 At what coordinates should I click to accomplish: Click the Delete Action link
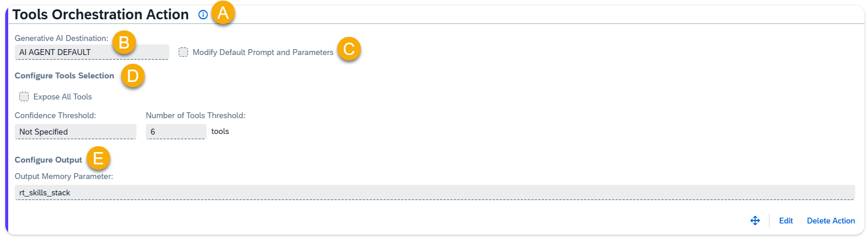tap(831, 221)
